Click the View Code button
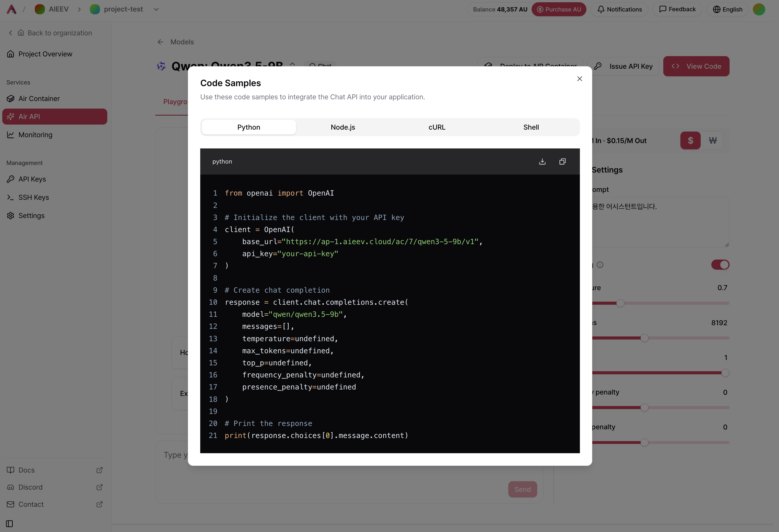This screenshot has width=779, height=532. (x=696, y=66)
